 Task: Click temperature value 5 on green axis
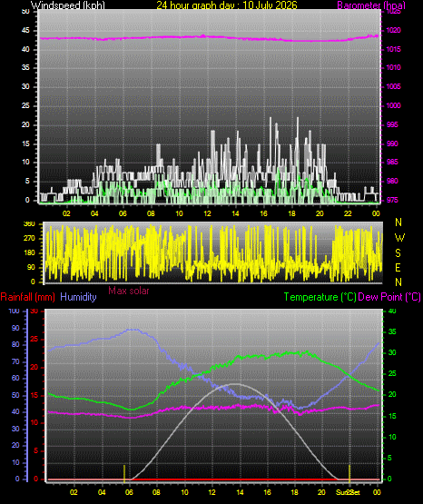click(x=390, y=458)
